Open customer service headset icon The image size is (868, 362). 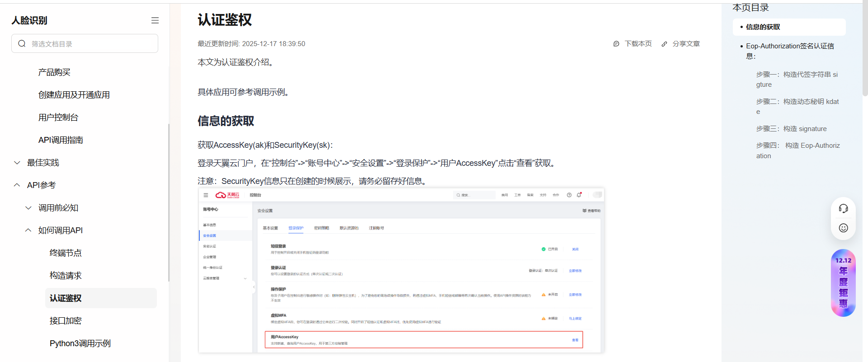tap(843, 208)
